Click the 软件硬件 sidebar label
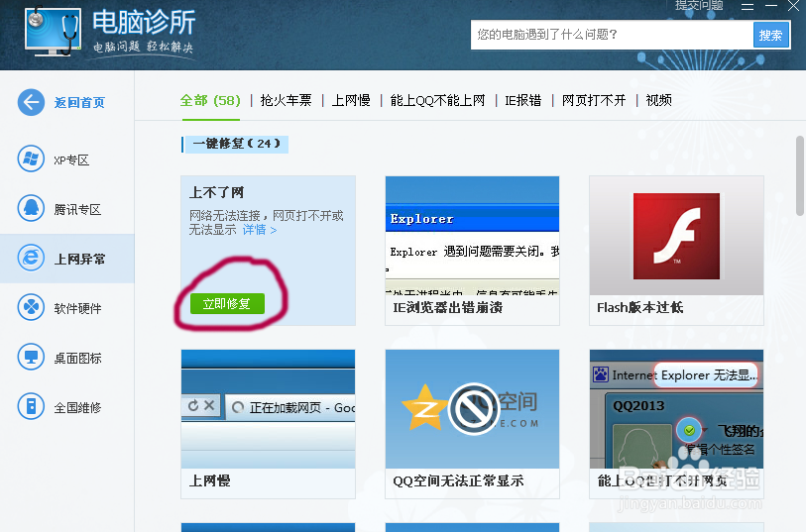 77,309
